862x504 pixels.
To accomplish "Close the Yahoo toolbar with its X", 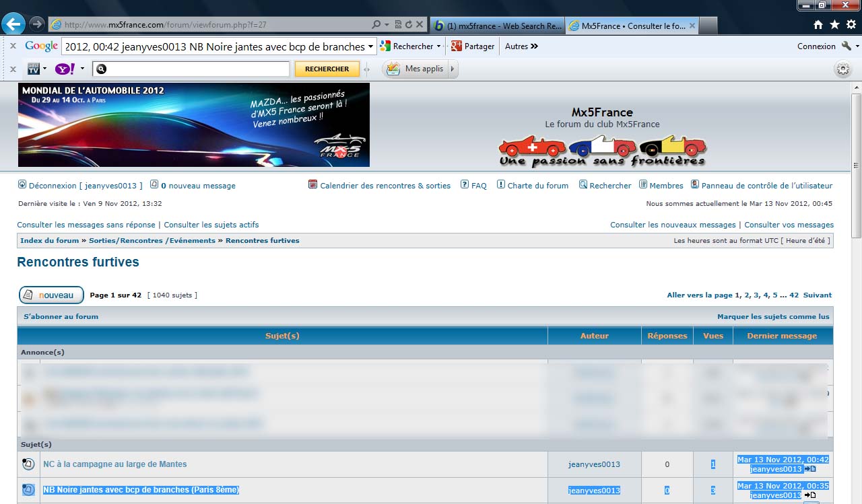I will (13, 69).
